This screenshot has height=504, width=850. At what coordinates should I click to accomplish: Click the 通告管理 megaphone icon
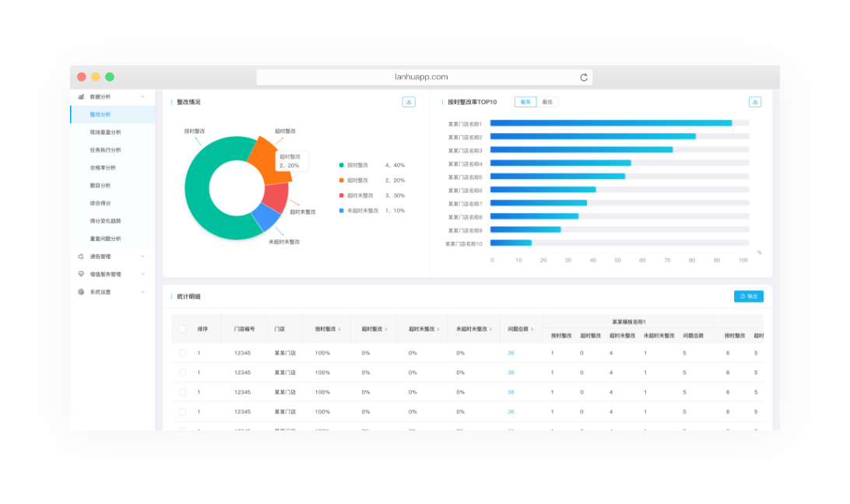click(x=81, y=257)
